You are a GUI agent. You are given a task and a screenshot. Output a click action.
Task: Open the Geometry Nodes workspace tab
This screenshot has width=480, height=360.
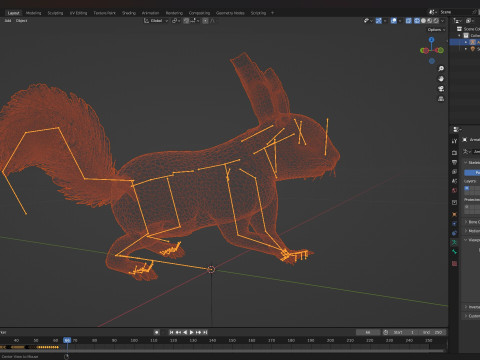(230, 13)
